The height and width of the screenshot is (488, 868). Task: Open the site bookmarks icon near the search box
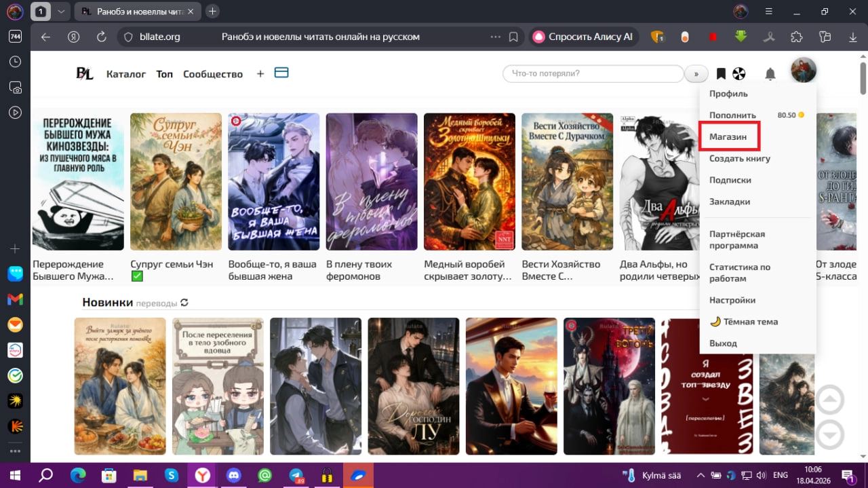click(x=721, y=74)
